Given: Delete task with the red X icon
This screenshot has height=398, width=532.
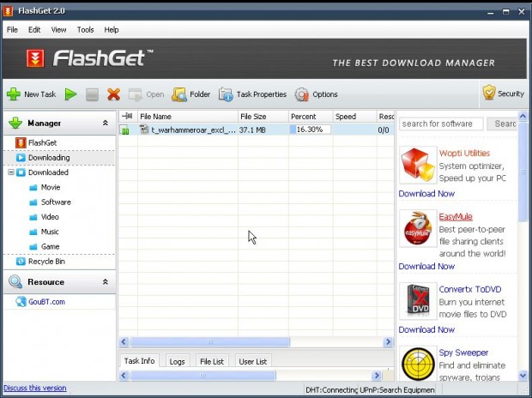Looking at the screenshot, I should click(113, 94).
